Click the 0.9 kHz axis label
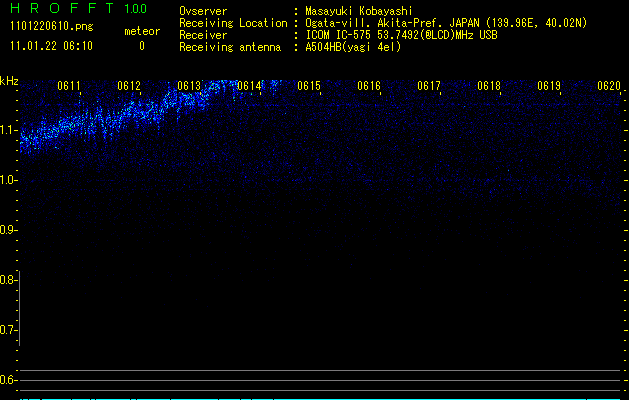 [8, 230]
